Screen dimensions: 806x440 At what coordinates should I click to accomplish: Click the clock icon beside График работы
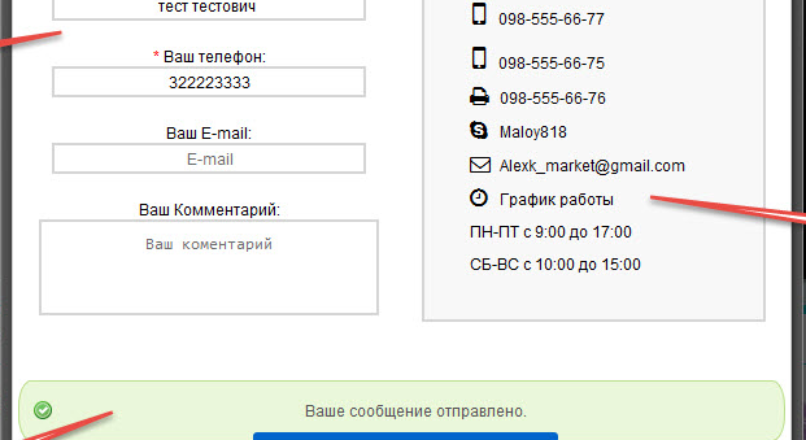click(x=479, y=198)
